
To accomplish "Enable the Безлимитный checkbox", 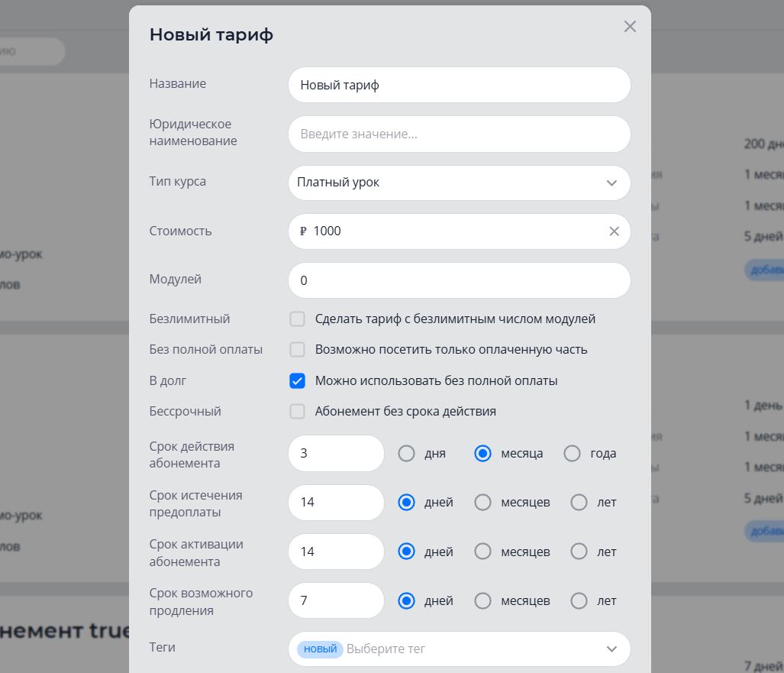I will click(298, 319).
